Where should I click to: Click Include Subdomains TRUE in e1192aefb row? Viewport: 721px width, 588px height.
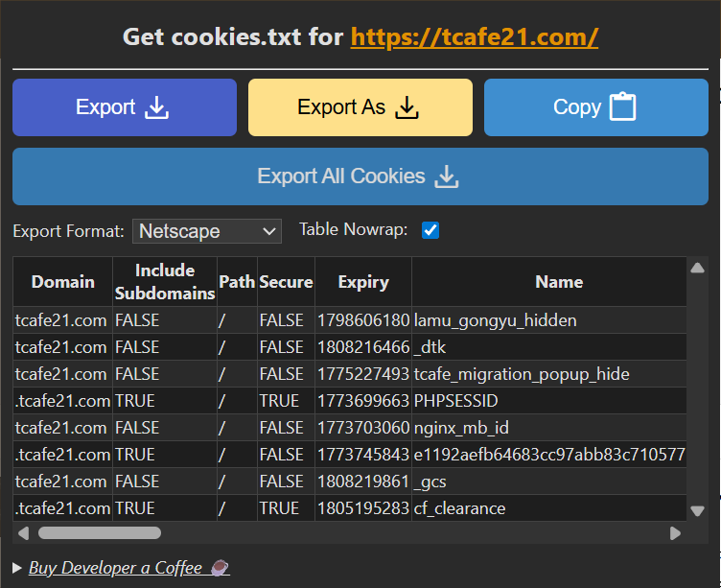(x=135, y=455)
